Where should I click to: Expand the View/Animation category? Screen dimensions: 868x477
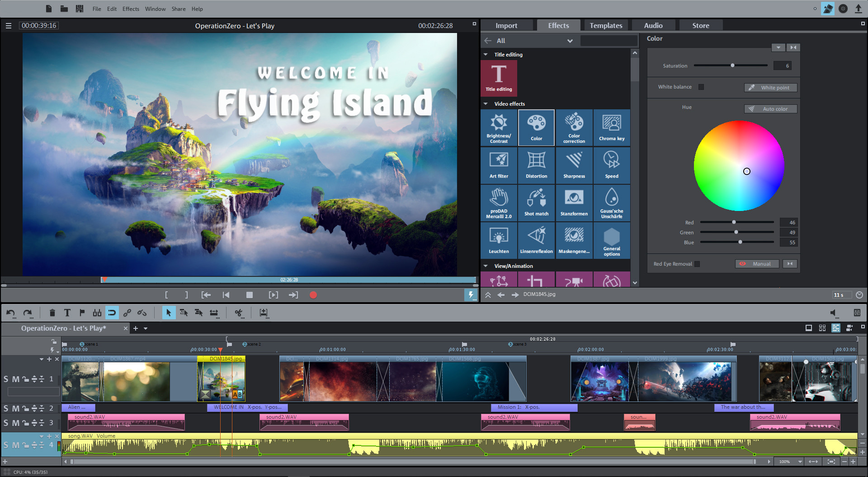(486, 266)
